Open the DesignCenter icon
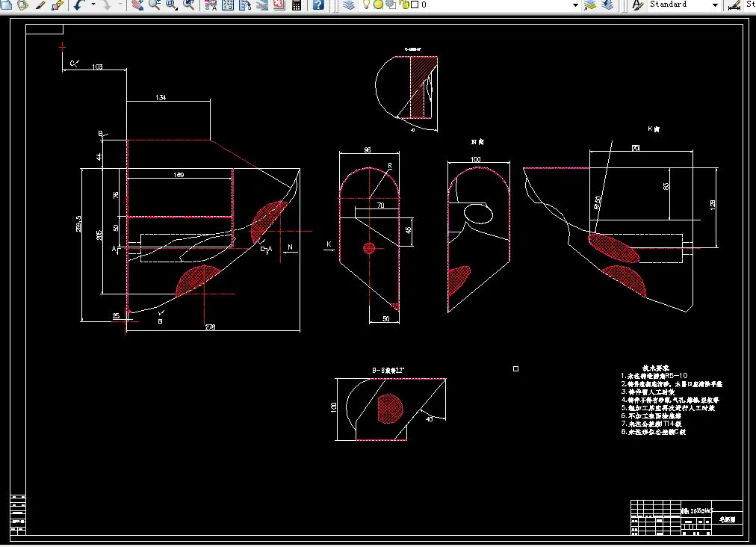The width and height of the screenshot is (756, 547). pyautogui.click(x=228, y=4)
